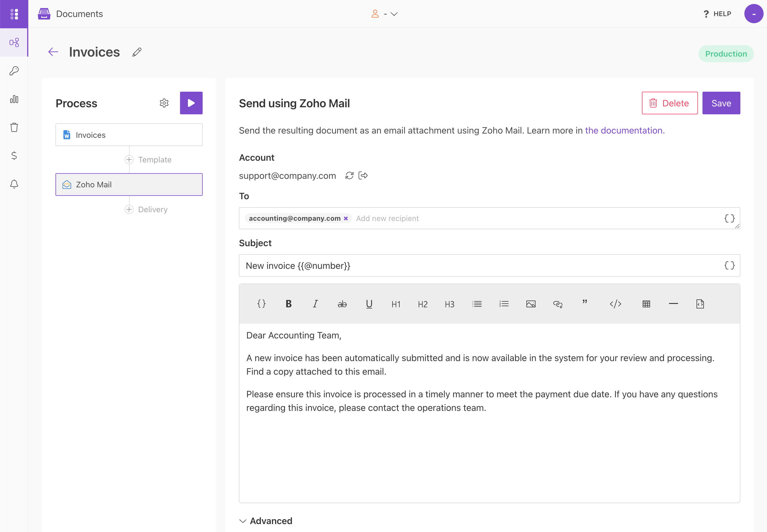Insert variable into the Subject field

coord(729,266)
